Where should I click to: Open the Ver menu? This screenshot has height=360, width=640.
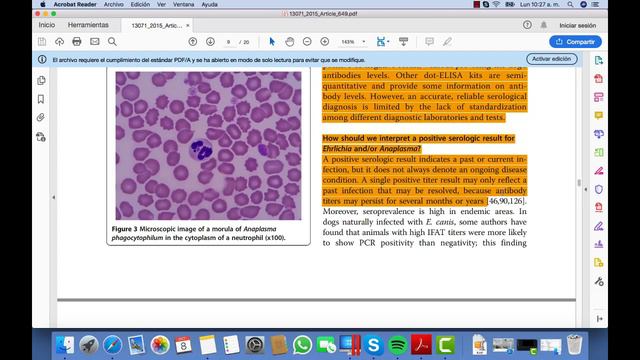pos(162,4)
